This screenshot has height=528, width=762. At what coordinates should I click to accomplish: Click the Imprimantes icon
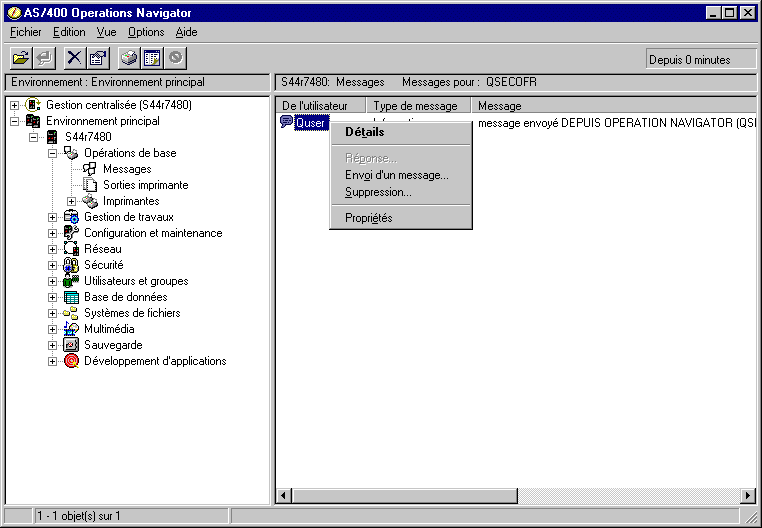coord(90,201)
